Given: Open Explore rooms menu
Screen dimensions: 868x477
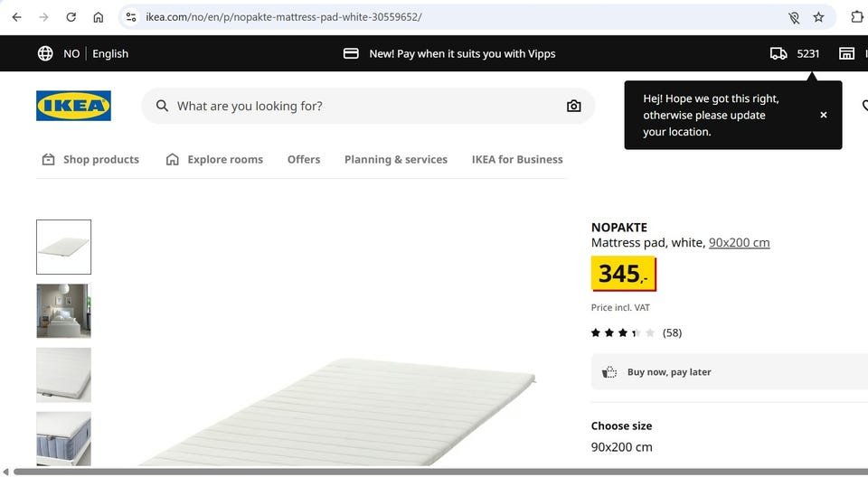Looking at the screenshot, I should click(214, 159).
